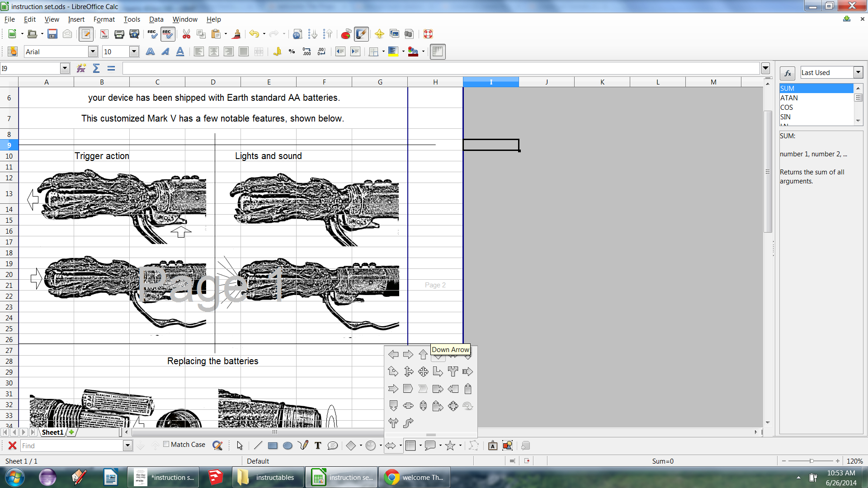Viewport: 868px width, 488px height.
Task: Open the Format menu
Action: (x=104, y=19)
